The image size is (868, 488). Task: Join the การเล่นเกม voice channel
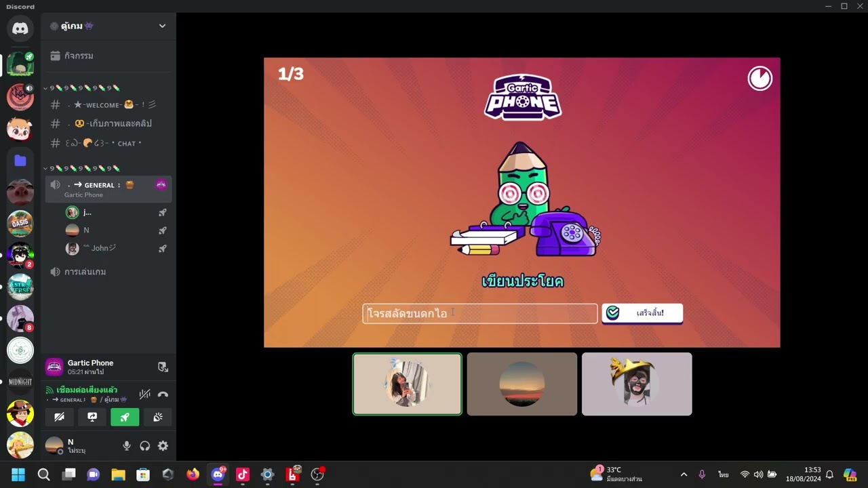tap(108, 272)
